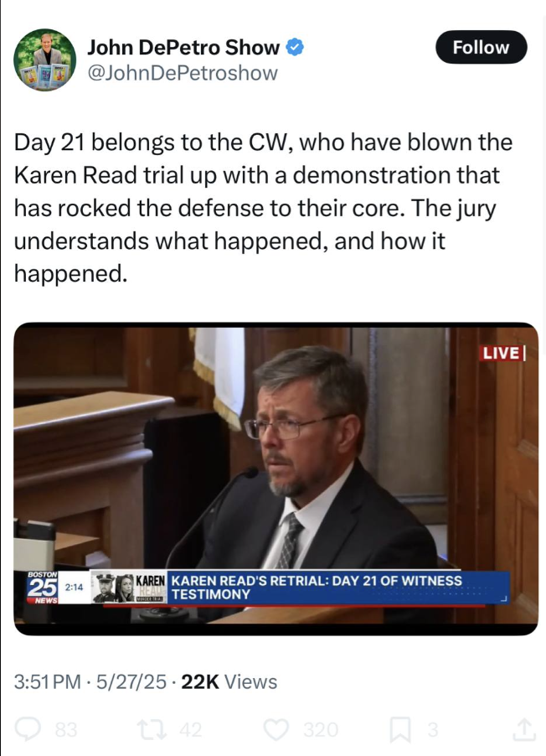Viewport: 546px width, 756px height.
Task: Open John DePetro Show profile avatar
Action: pos(44,60)
